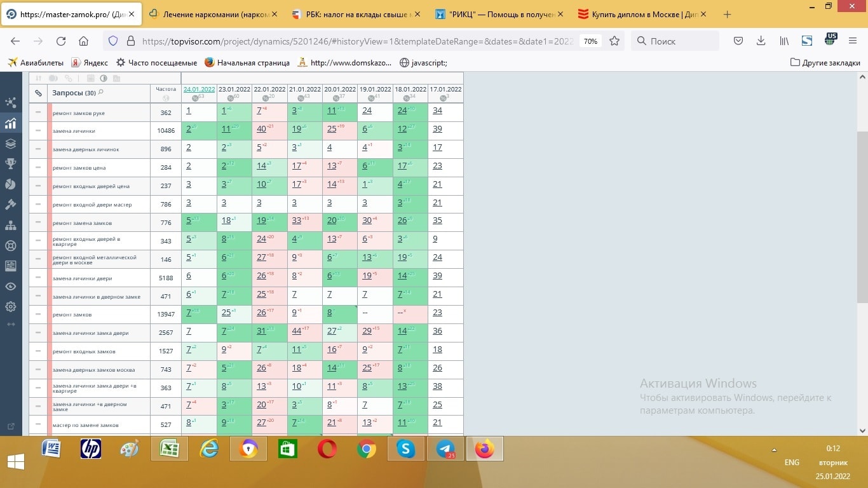Click the pink marker of 'ремонт замков' row

(x=49, y=315)
